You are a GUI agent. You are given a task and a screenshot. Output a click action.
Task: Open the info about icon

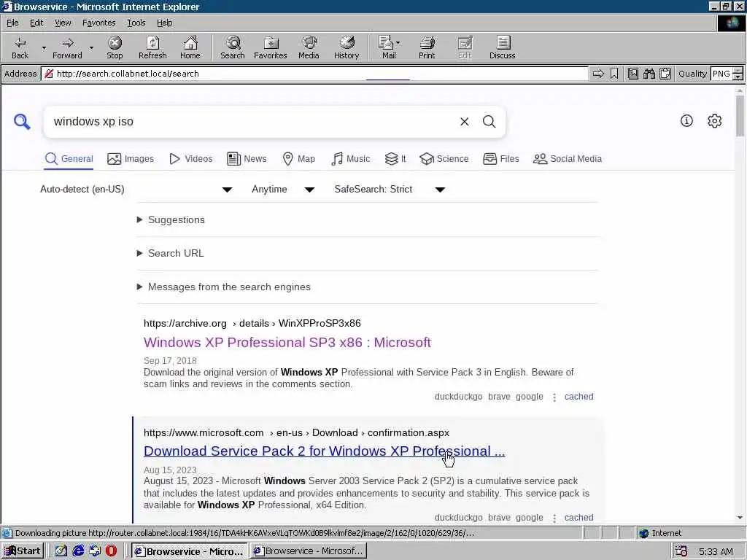click(686, 121)
